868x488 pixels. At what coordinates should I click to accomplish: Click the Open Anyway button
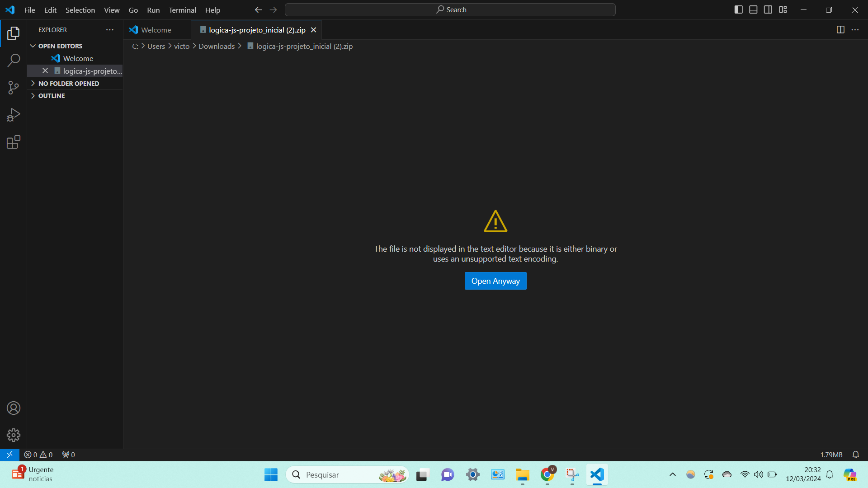point(495,281)
